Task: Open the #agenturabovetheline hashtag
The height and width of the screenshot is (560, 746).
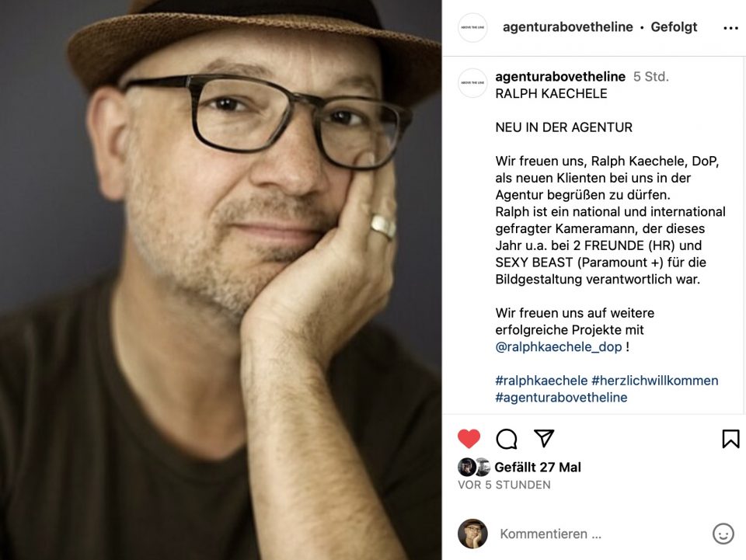Action: [561, 398]
